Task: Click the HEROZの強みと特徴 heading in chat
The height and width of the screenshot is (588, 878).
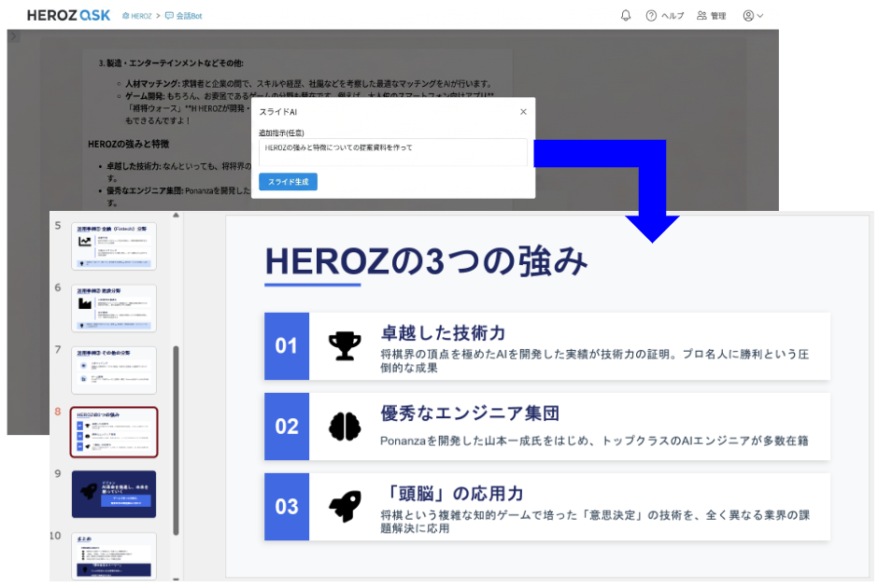Action: click(128, 144)
